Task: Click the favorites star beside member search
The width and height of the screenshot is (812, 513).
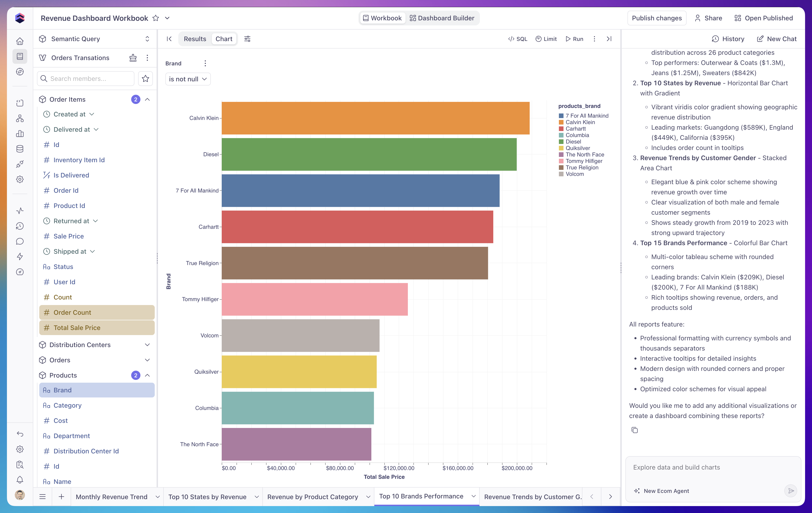Action: coord(145,79)
